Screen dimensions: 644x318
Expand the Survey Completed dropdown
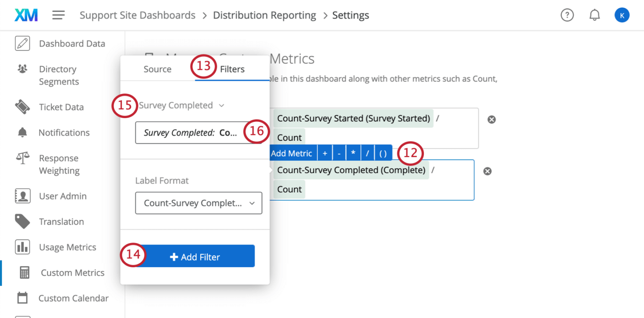click(x=182, y=105)
